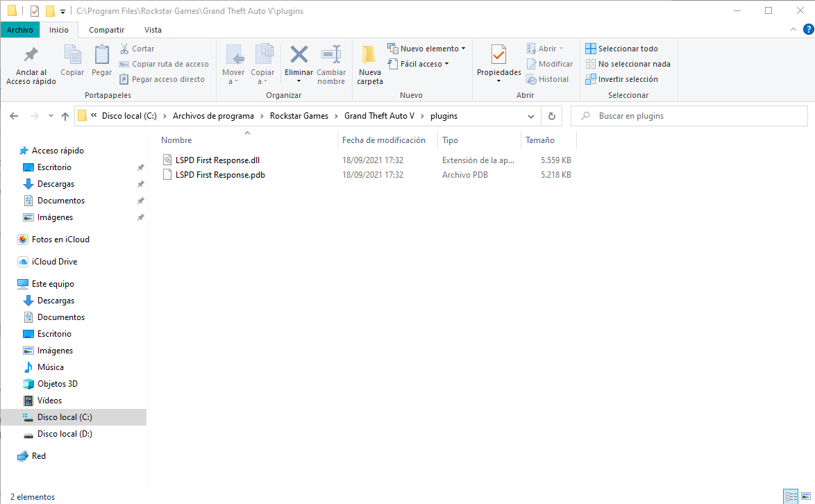Open Acceso rápido in sidebar
This screenshot has height=504, width=815.
point(58,151)
